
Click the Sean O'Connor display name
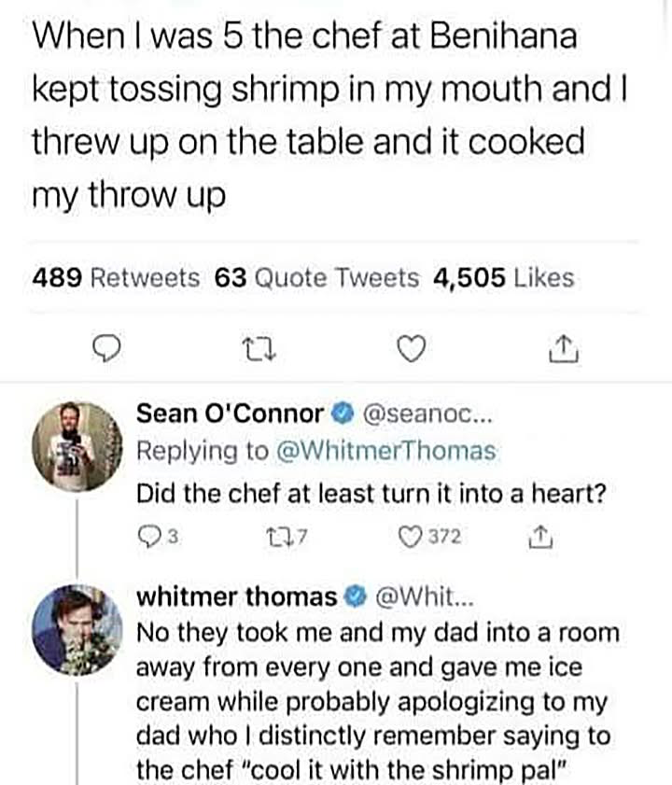[231, 413]
